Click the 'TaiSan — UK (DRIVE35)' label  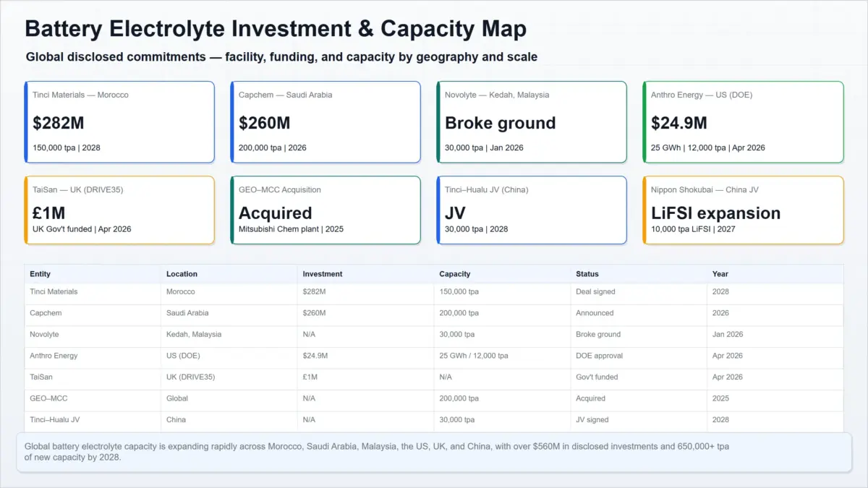78,189
